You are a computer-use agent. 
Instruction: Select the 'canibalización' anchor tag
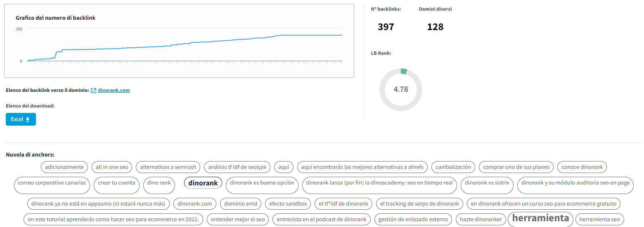[453, 167]
